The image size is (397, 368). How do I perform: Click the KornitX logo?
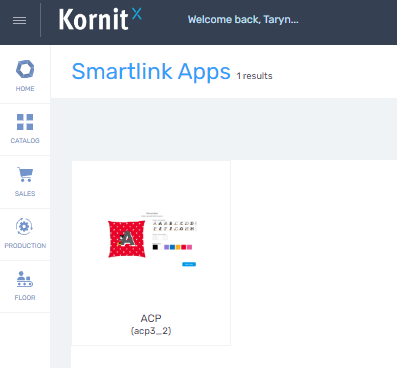coord(100,19)
